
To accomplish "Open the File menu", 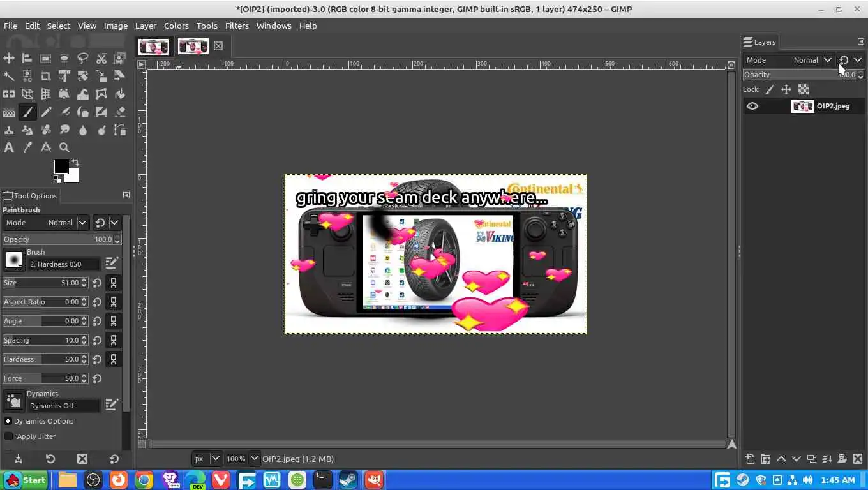I will pos(10,26).
